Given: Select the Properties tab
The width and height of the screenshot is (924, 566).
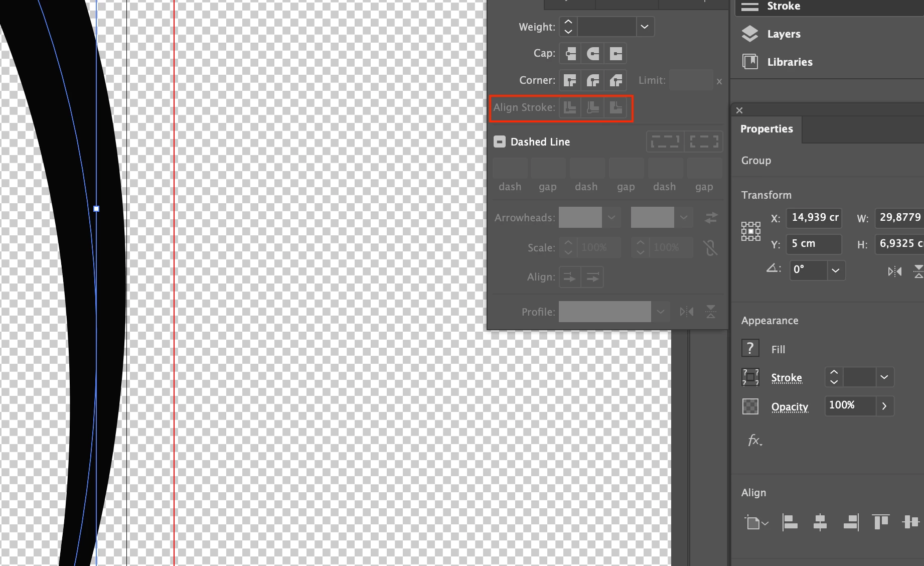Looking at the screenshot, I should tap(766, 129).
